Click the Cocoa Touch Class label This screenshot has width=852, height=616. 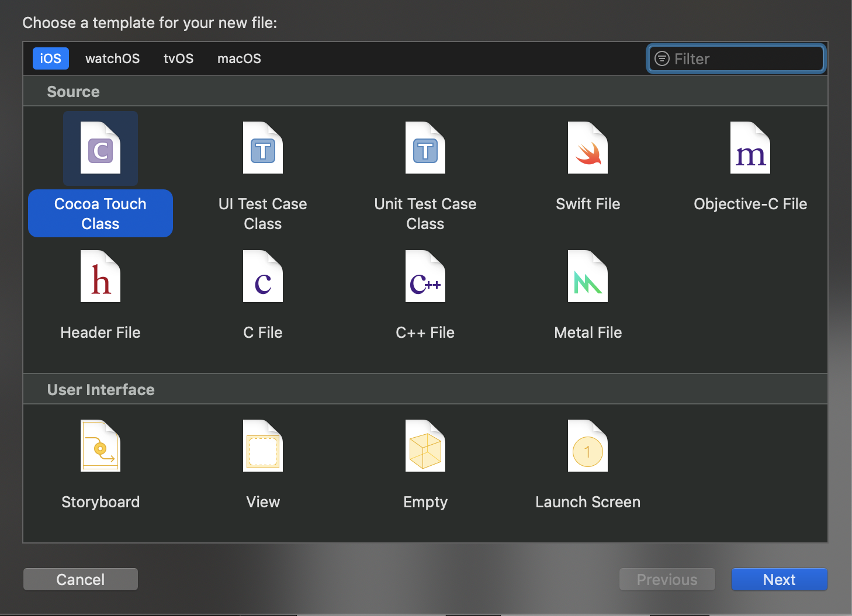[x=101, y=213]
